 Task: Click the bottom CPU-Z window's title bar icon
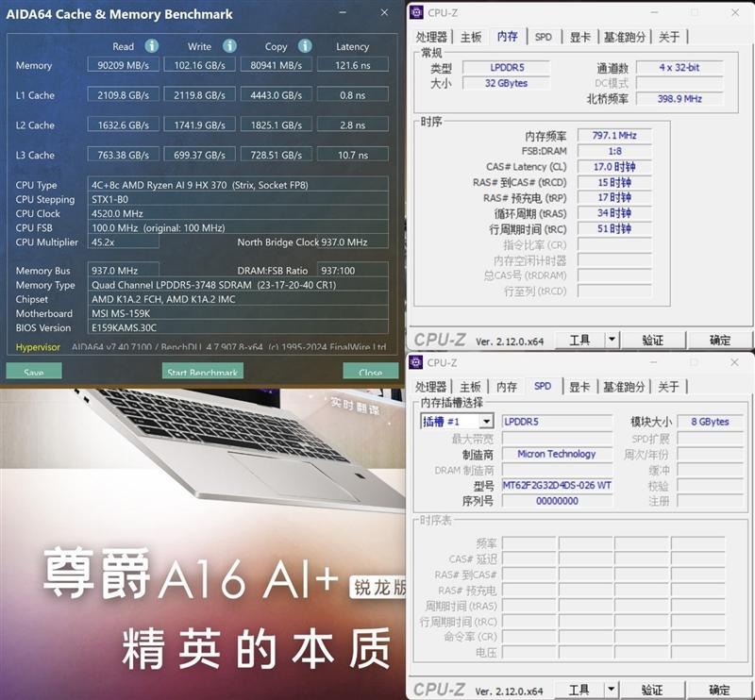point(417,362)
